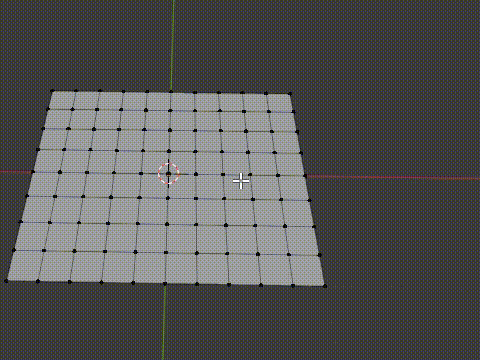Select the right edge vertex on the red axis

coord(305,175)
